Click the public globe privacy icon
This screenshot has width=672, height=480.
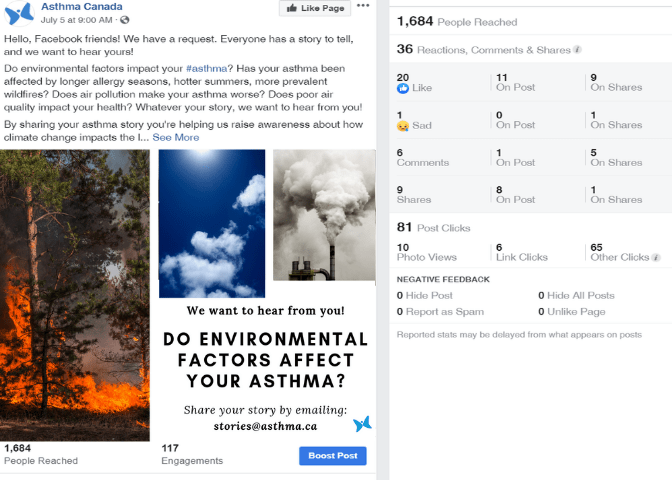coord(125,20)
